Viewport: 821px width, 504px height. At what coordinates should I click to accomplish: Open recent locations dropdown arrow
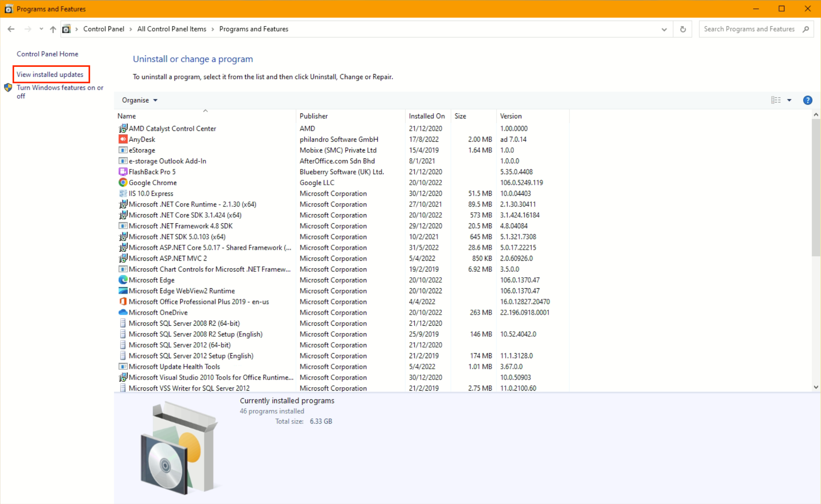(x=41, y=29)
